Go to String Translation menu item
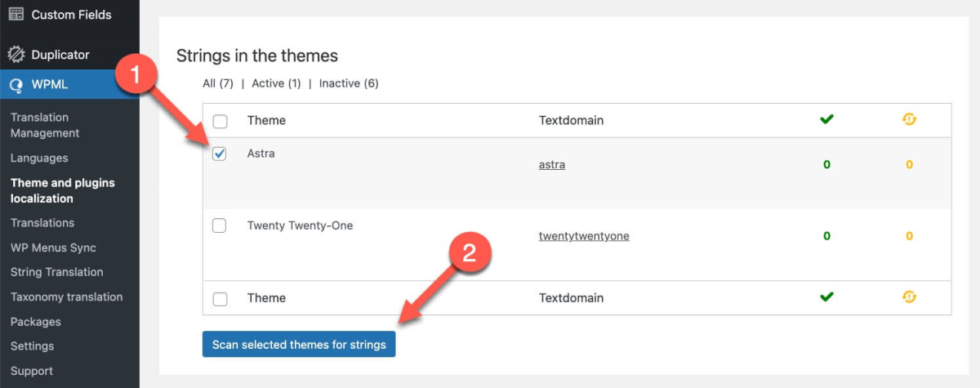This screenshot has height=388, width=980. pyautogui.click(x=56, y=272)
